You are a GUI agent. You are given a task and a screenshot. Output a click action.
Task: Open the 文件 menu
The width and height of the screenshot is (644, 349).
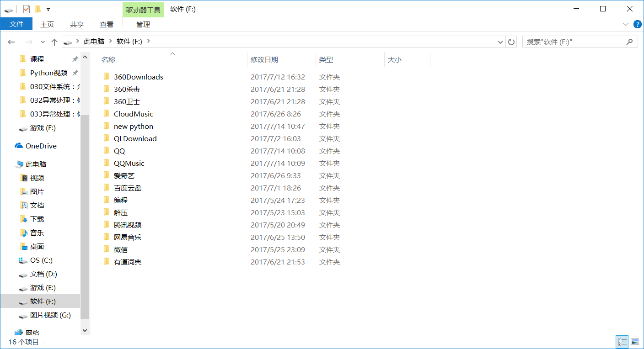[16, 24]
